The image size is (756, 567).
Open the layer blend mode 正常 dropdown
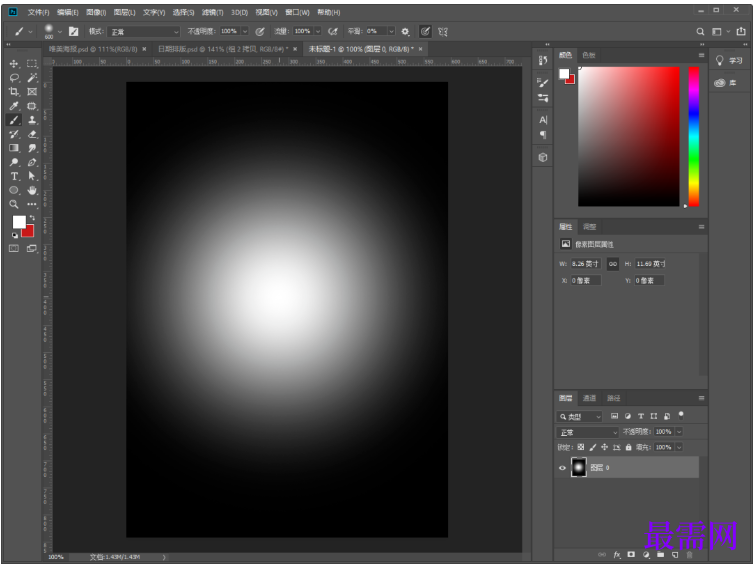coord(588,432)
